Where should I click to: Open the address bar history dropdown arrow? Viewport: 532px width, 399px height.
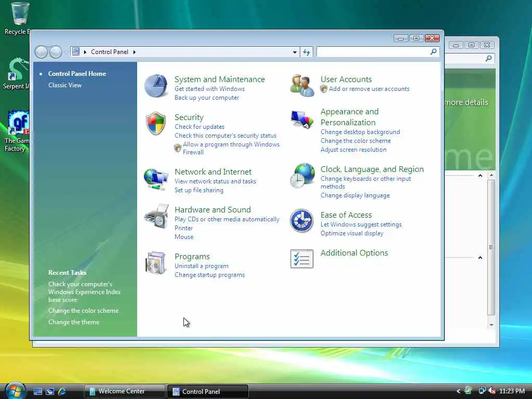[295, 52]
